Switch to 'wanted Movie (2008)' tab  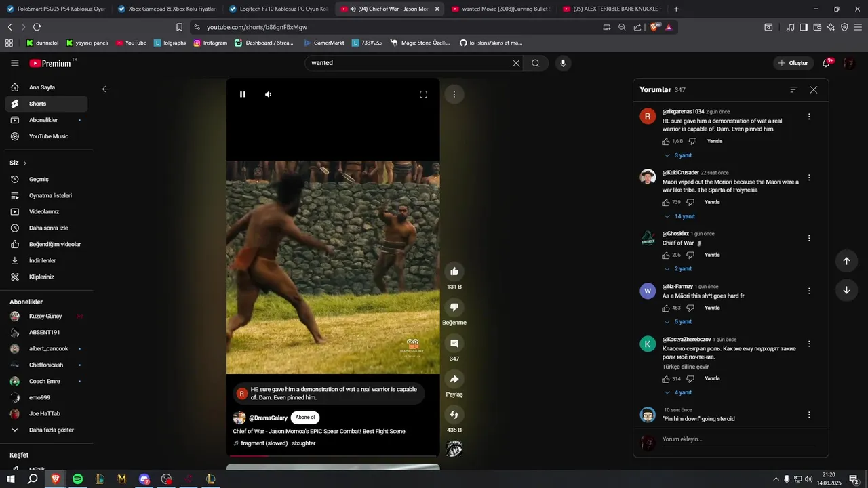[x=500, y=9]
